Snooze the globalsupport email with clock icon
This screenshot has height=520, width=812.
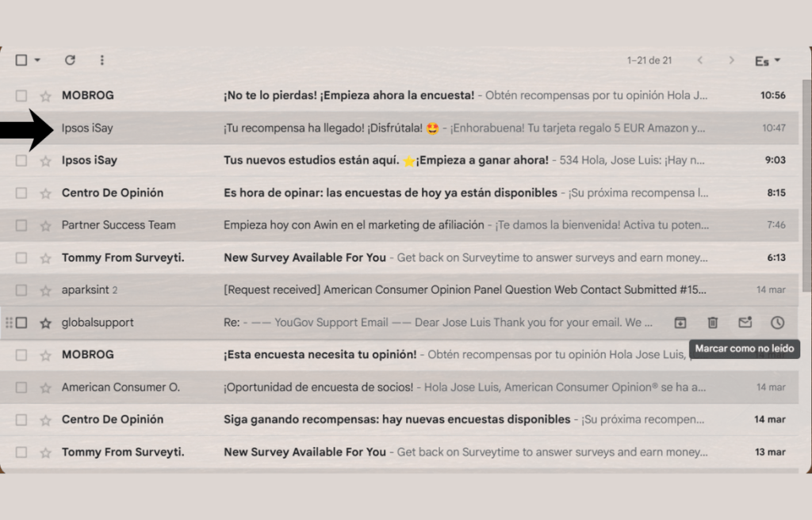click(x=777, y=323)
